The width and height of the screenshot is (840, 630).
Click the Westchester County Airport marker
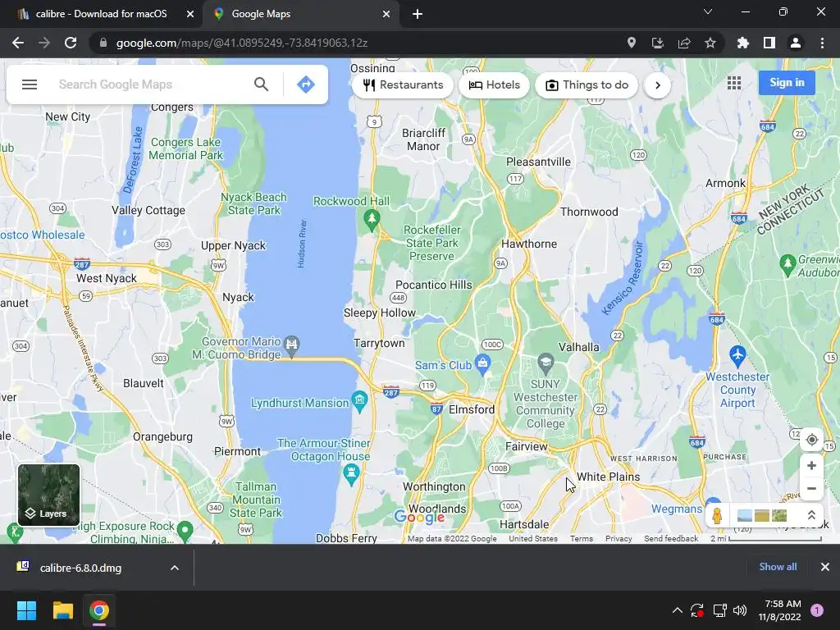(x=737, y=356)
